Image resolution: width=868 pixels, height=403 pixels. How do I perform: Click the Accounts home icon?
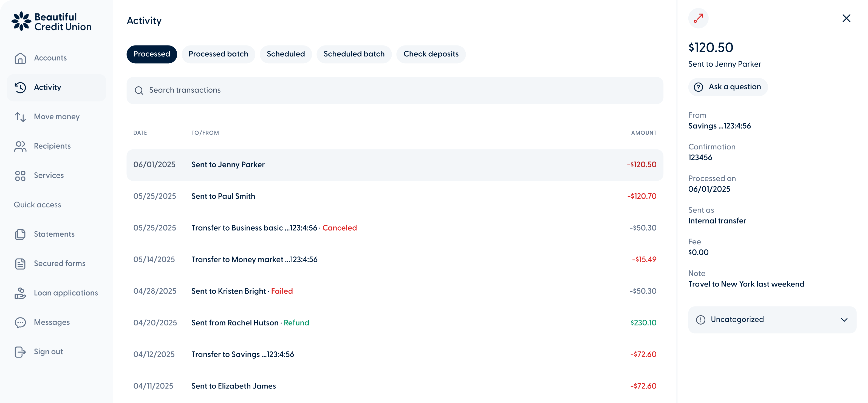[20, 58]
